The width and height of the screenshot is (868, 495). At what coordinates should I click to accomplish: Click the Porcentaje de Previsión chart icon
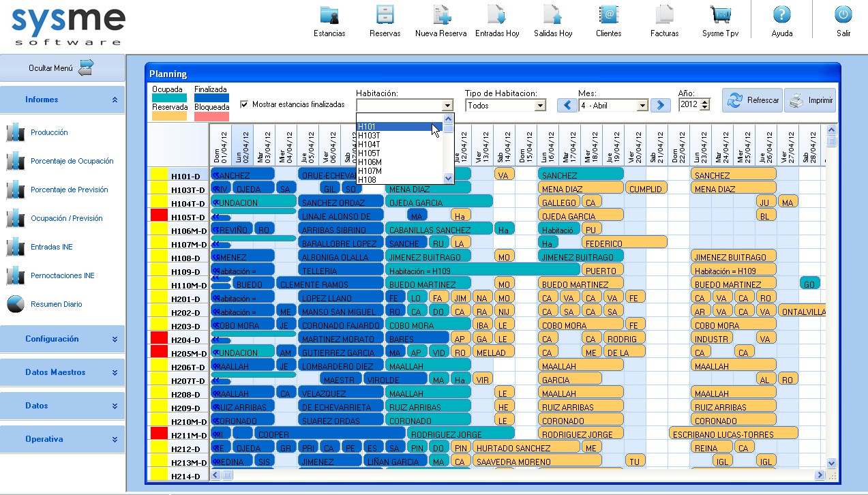pos(16,190)
